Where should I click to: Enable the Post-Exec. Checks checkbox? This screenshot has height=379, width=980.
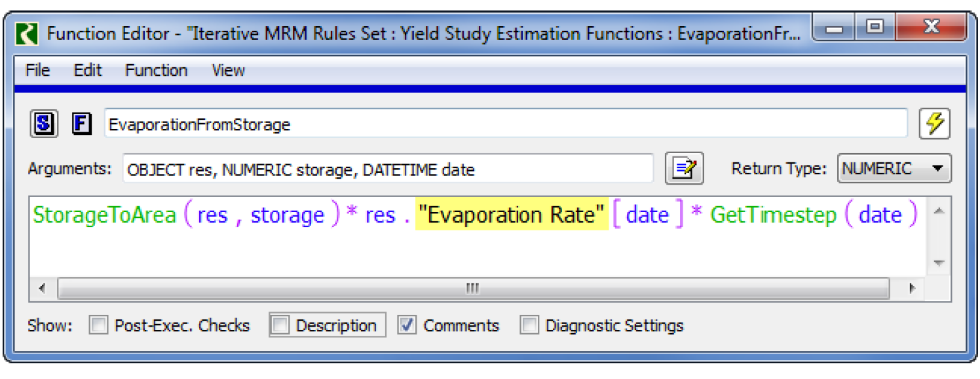(x=99, y=325)
